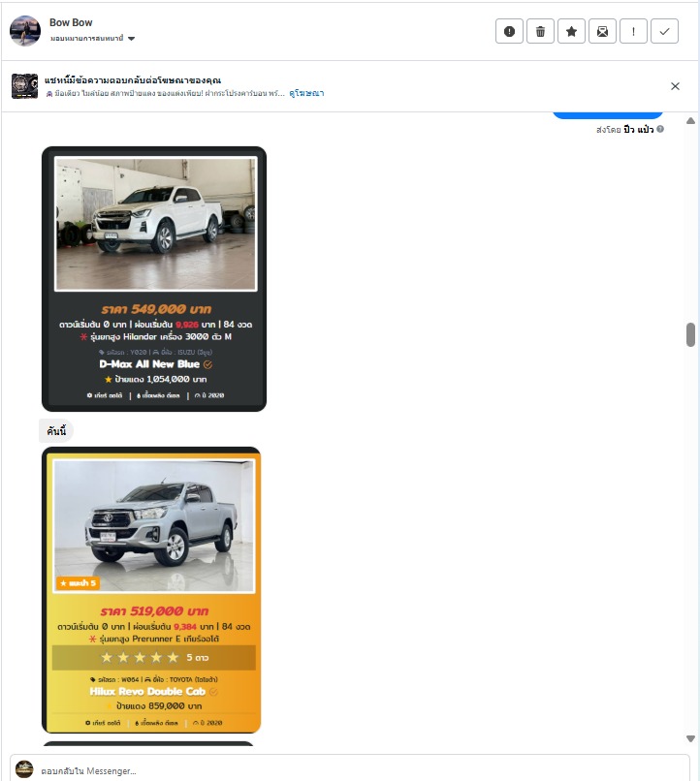Open Bow Bow's profile picture
Viewport: 700px width, 781px height.
point(25,31)
